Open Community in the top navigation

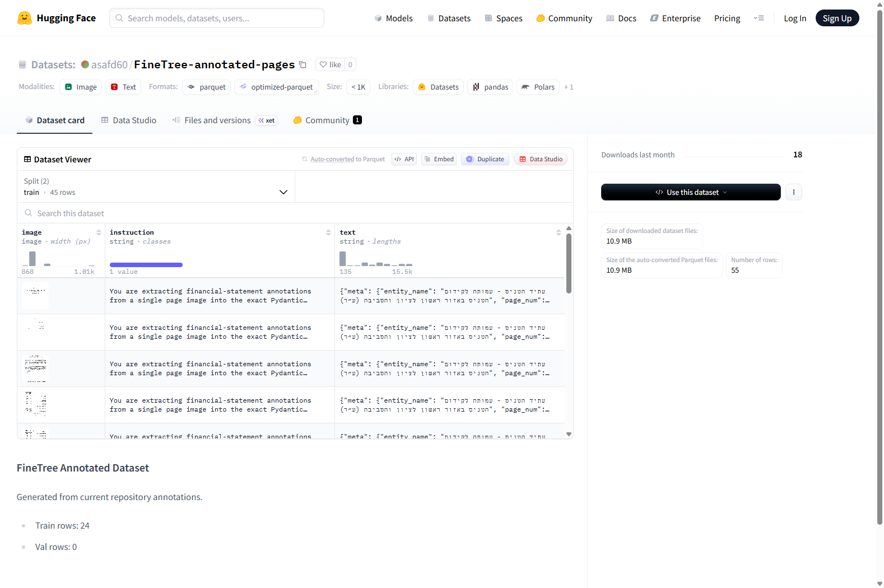tap(564, 18)
